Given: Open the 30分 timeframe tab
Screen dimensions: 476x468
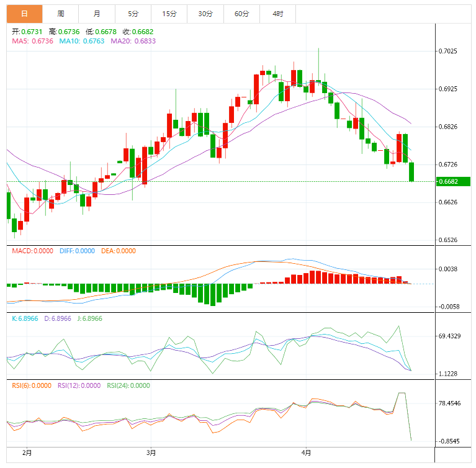Looking at the screenshot, I should (x=205, y=14).
